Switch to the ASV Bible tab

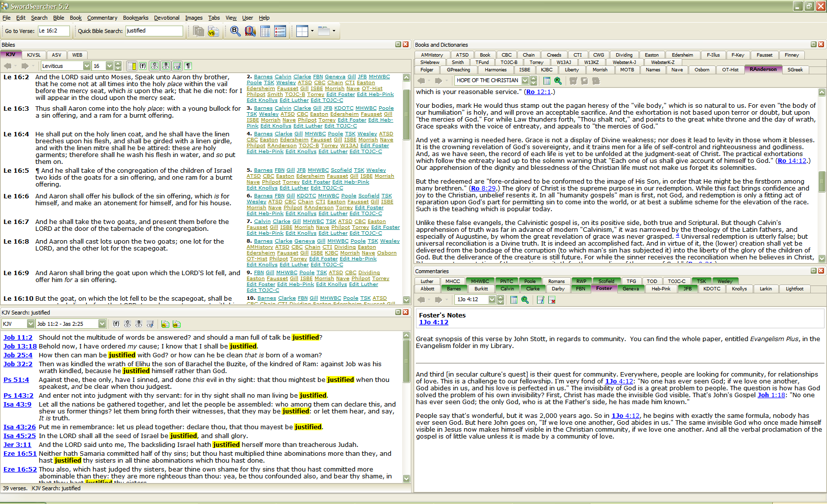pos(57,55)
